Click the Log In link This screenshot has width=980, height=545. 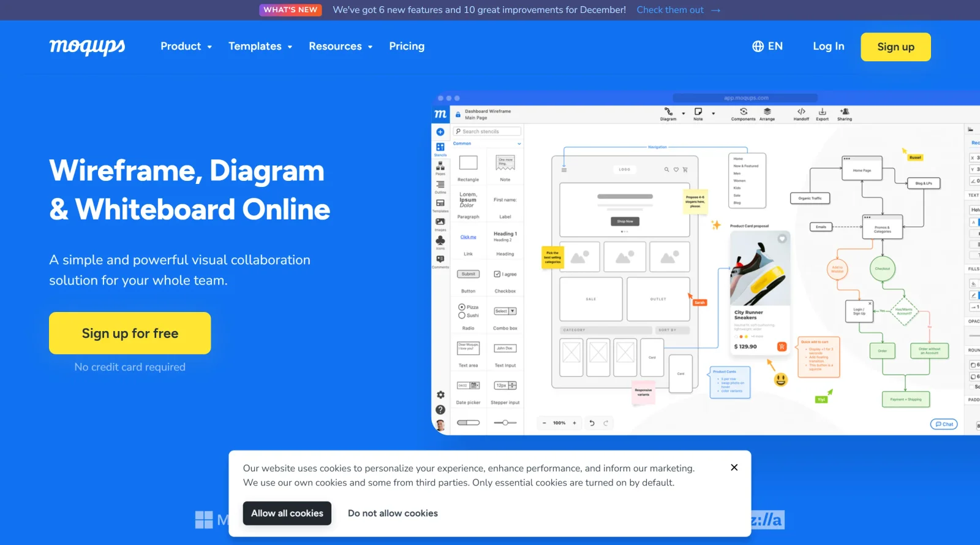tap(828, 47)
